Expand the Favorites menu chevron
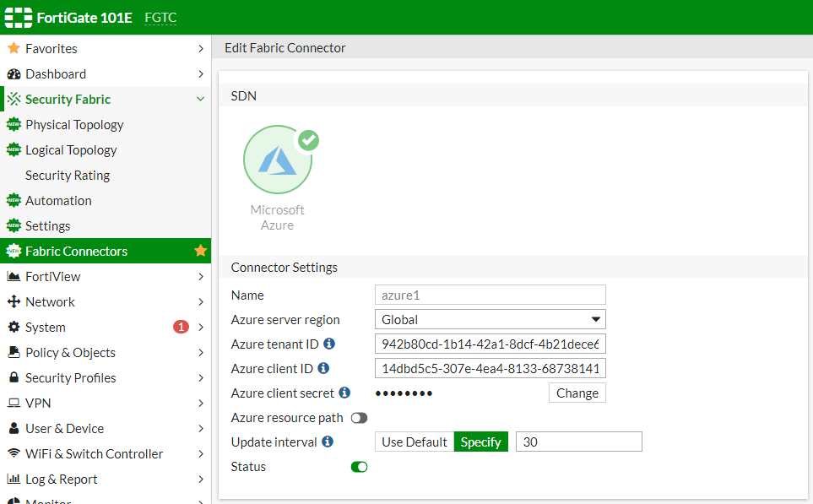The height and width of the screenshot is (504, 813). tap(201, 49)
